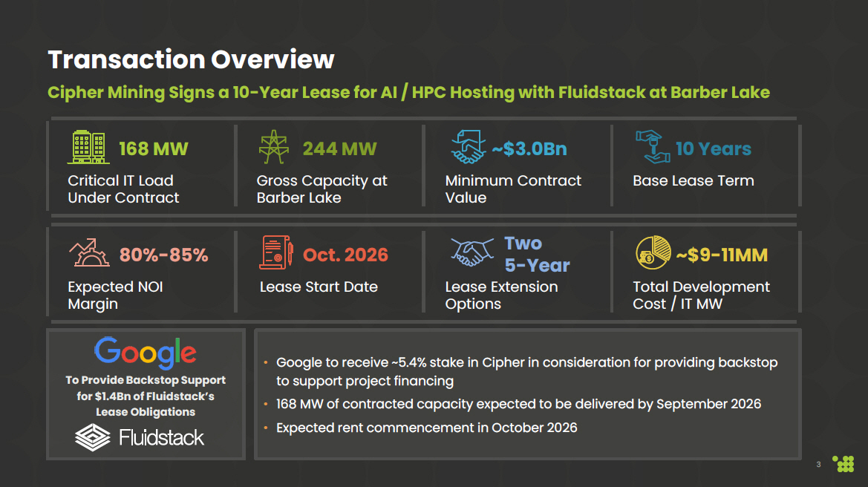
Task: Click the gear with growth arrow icon
Action: (x=89, y=254)
